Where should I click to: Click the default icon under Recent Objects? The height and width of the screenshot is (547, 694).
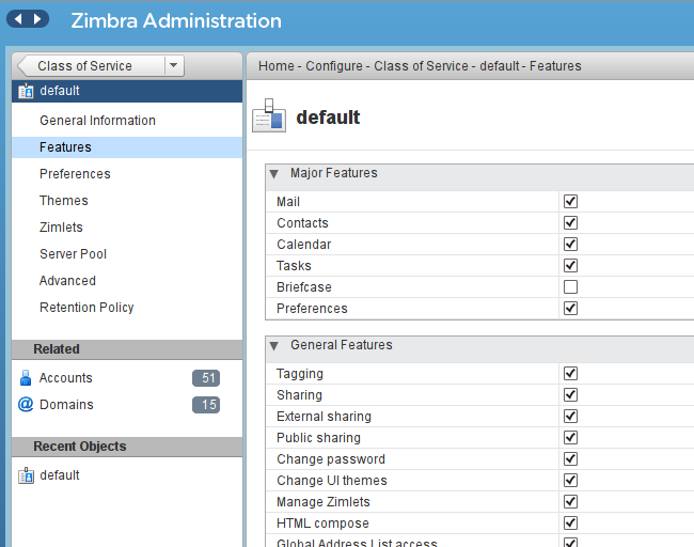pos(26,476)
